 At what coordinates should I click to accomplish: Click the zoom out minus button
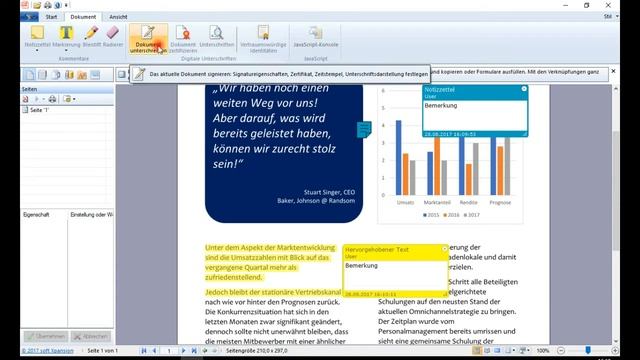point(561,351)
